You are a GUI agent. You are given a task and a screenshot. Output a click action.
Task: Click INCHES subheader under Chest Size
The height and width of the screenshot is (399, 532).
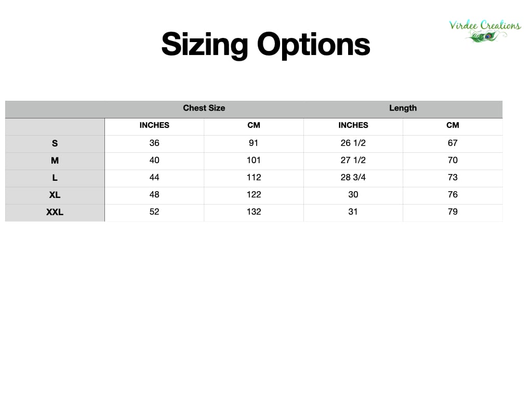(154, 125)
